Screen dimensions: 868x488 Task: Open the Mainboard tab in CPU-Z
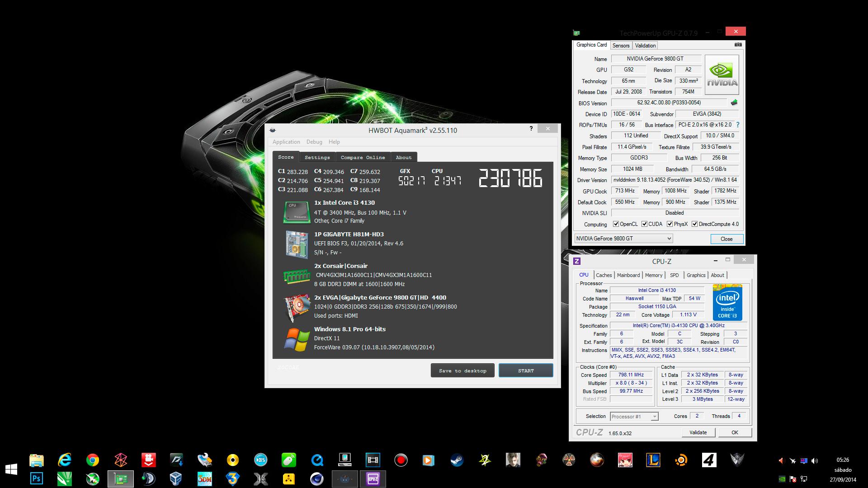(x=628, y=275)
